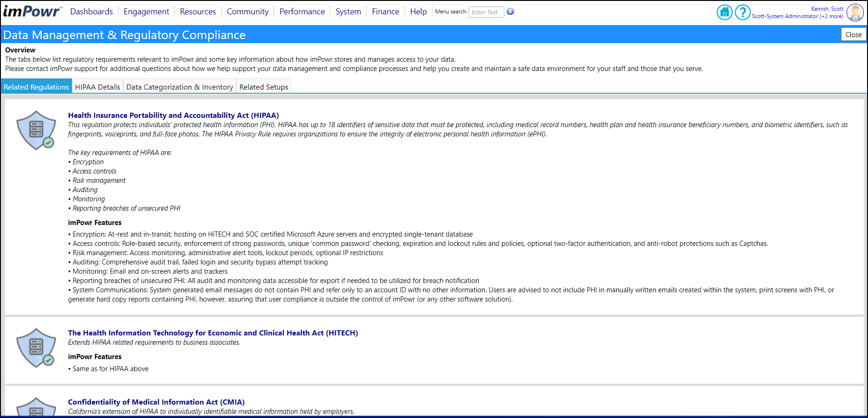
Task: Focus the Menu search text field
Action: tap(486, 12)
